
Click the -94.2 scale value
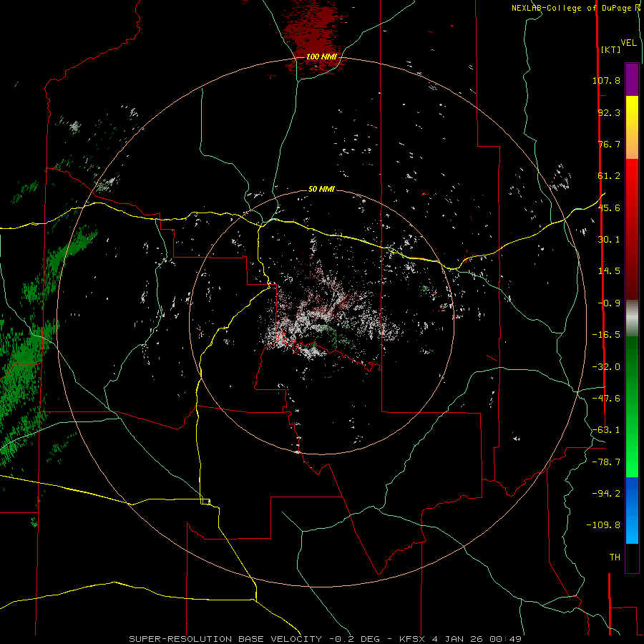pyautogui.click(x=606, y=494)
